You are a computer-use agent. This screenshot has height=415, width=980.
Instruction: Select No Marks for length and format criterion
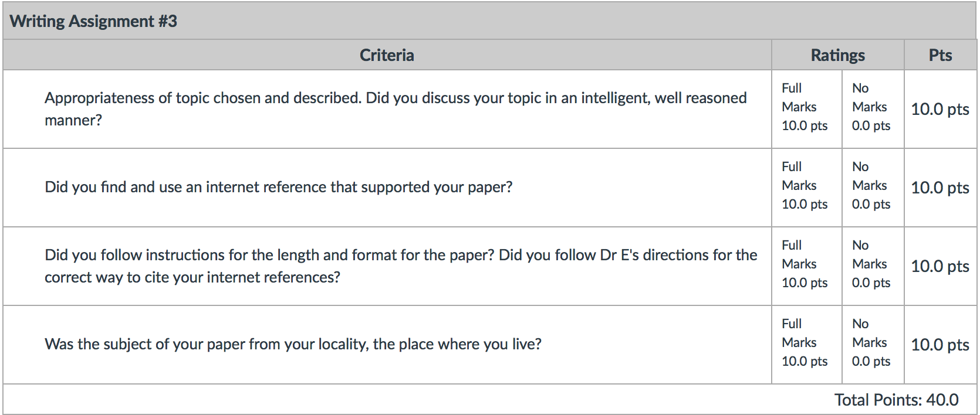coord(871,264)
